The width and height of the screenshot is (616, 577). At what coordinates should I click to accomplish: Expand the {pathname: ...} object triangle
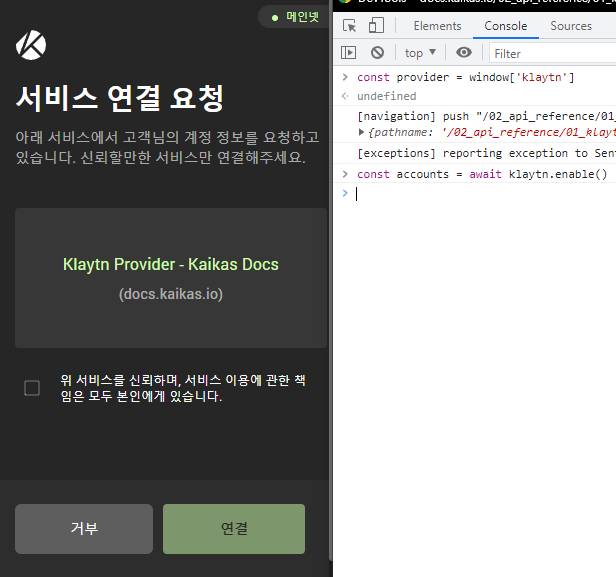361,132
